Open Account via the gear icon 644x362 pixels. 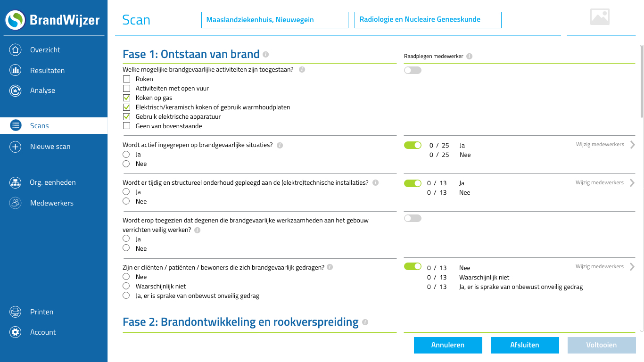click(x=16, y=332)
